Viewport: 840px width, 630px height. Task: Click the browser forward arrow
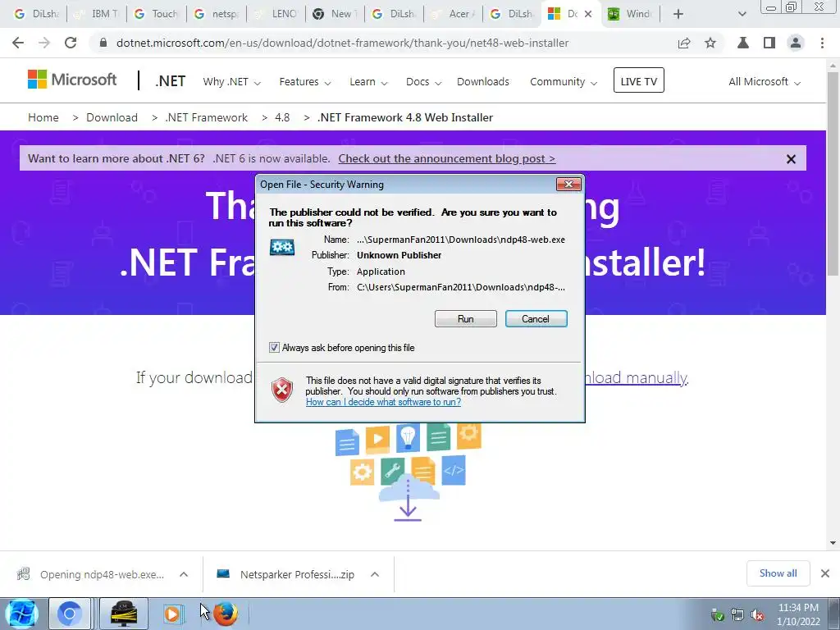[44, 43]
